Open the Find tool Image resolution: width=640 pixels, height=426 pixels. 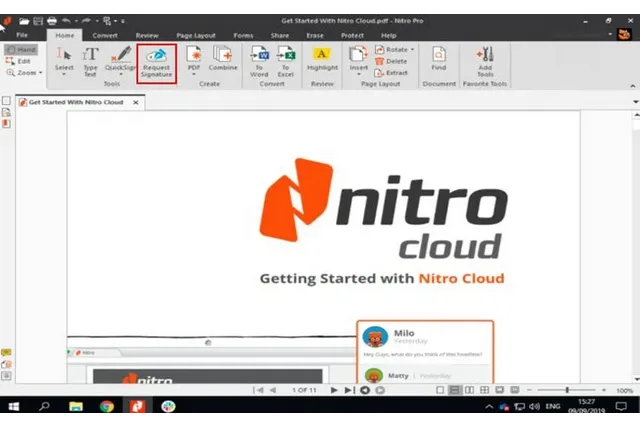pyautogui.click(x=438, y=62)
